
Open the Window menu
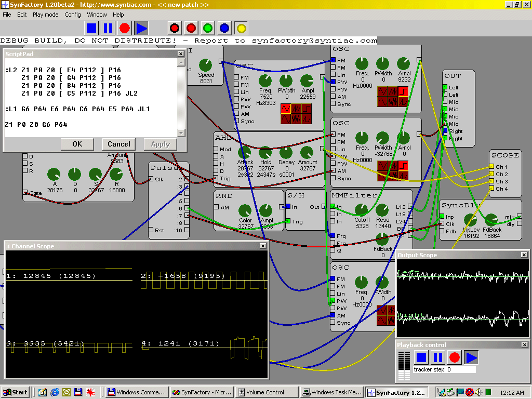(x=97, y=15)
